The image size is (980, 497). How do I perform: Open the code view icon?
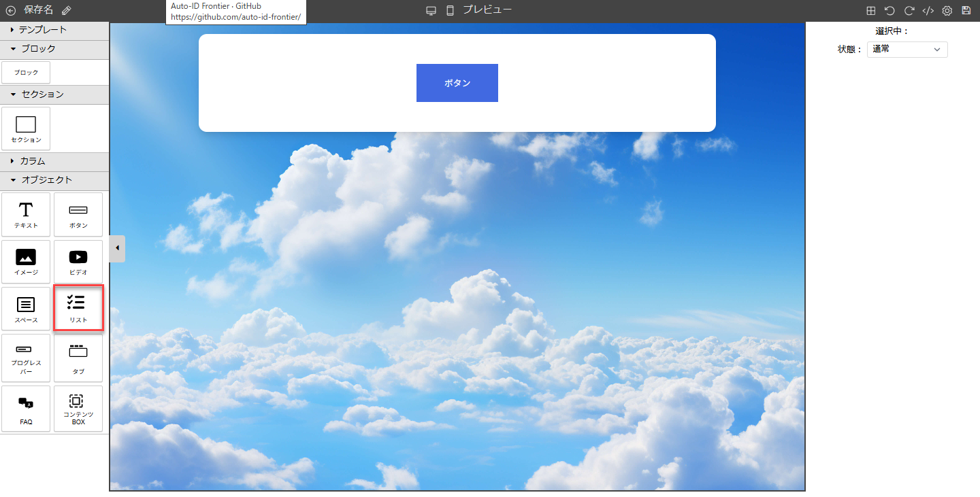click(x=928, y=11)
